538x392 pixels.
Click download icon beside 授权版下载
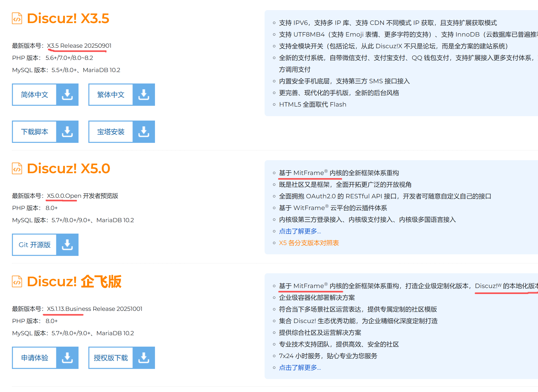click(144, 358)
